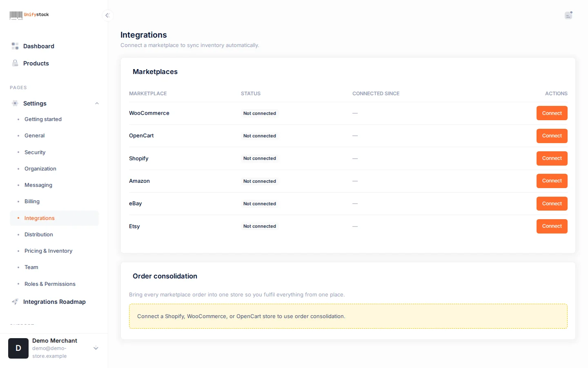The width and height of the screenshot is (588, 368).
Task: Connect the OpenCart marketplace
Action: click(552, 136)
